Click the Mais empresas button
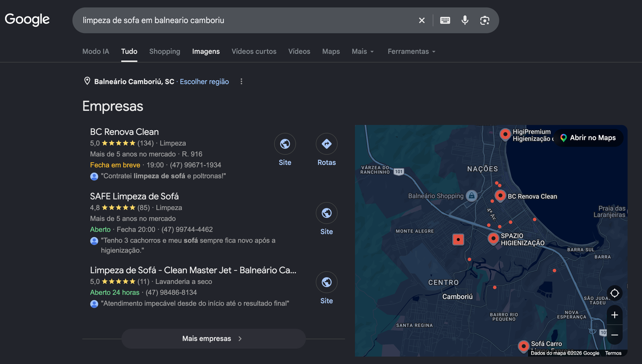Viewport: 642px width, 364px height. click(213, 339)
